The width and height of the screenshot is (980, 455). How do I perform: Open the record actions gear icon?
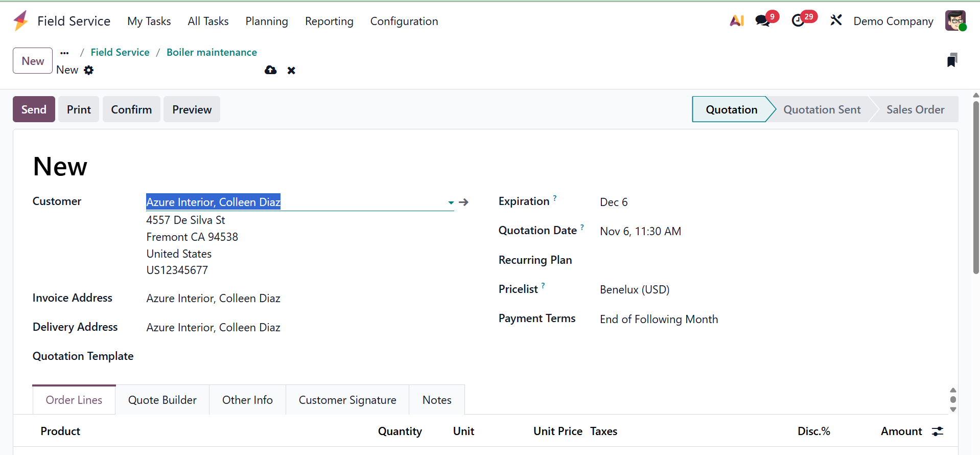[89, 71]
